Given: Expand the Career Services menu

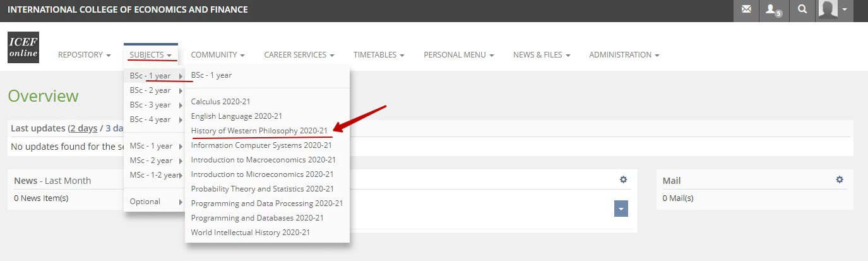Looking at the screenshot, I should [299, 55].
